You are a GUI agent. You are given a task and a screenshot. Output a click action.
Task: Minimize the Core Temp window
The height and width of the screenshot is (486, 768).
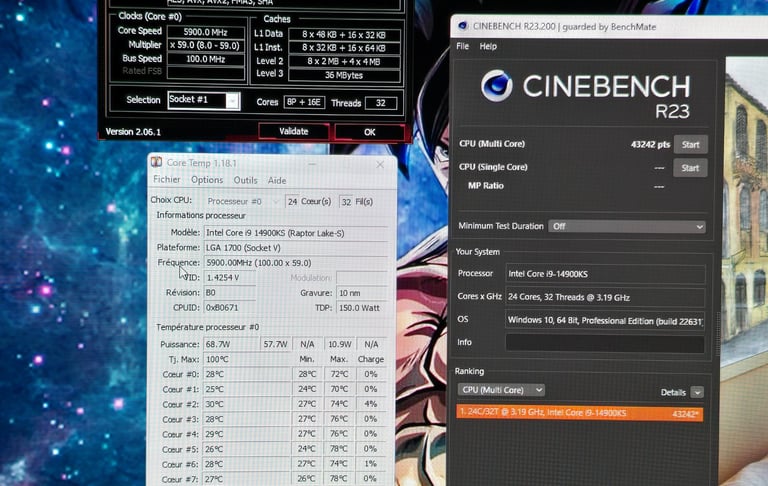[x=312, y=164]
